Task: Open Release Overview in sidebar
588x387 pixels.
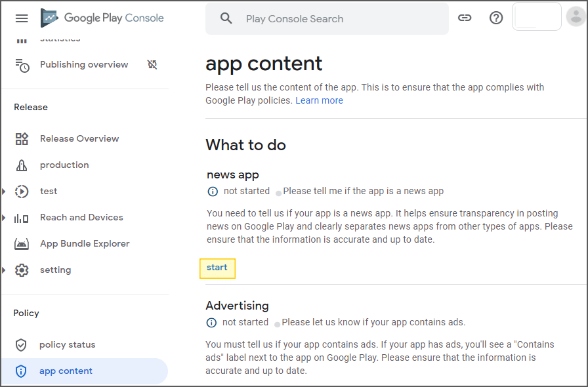Action: (79, 139)
